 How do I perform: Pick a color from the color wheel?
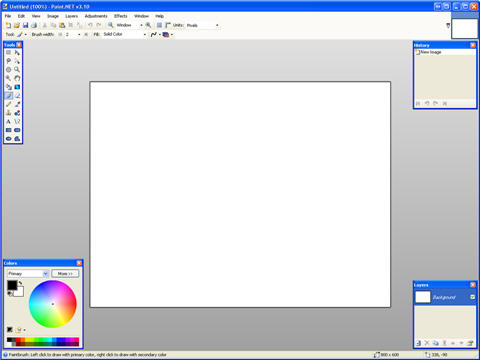pyautogui.click(x=53, y=304)
